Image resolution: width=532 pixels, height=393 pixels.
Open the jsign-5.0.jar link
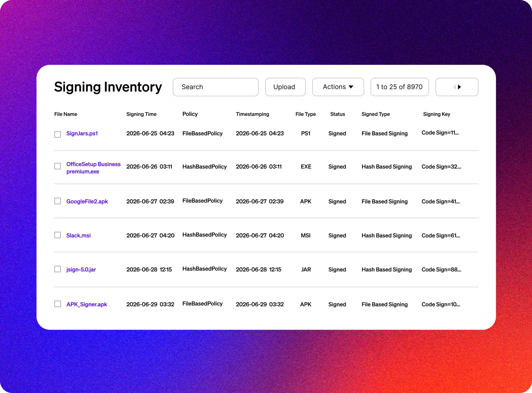tap(81, 269)
